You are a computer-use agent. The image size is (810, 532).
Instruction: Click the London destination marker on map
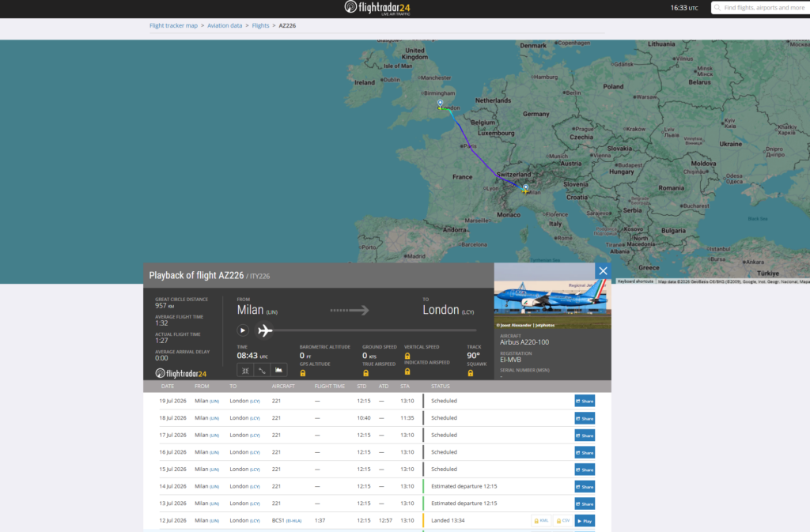[440, 104]
